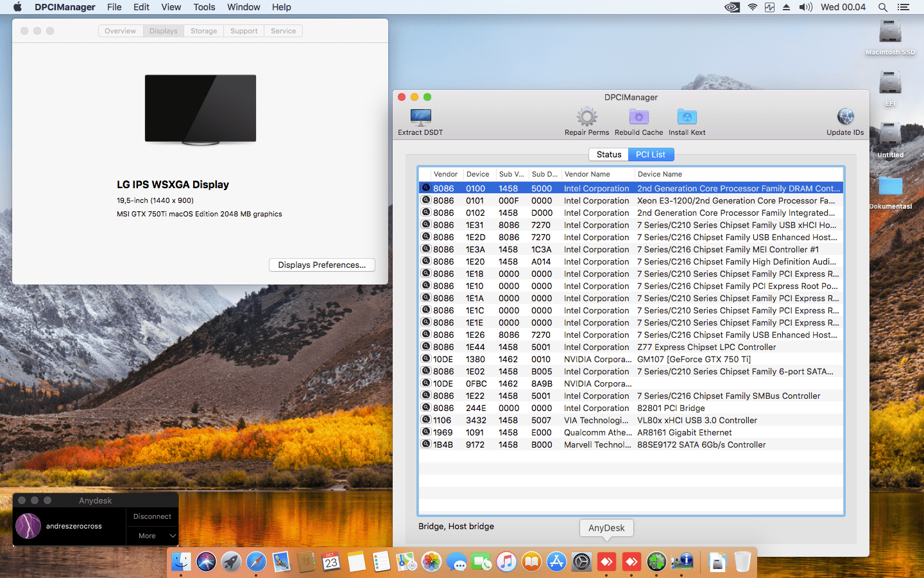Viewport: 924px width, 578px height.
Task: Open the Dokumentasi folder on the desktop
Action: point(890,186)
